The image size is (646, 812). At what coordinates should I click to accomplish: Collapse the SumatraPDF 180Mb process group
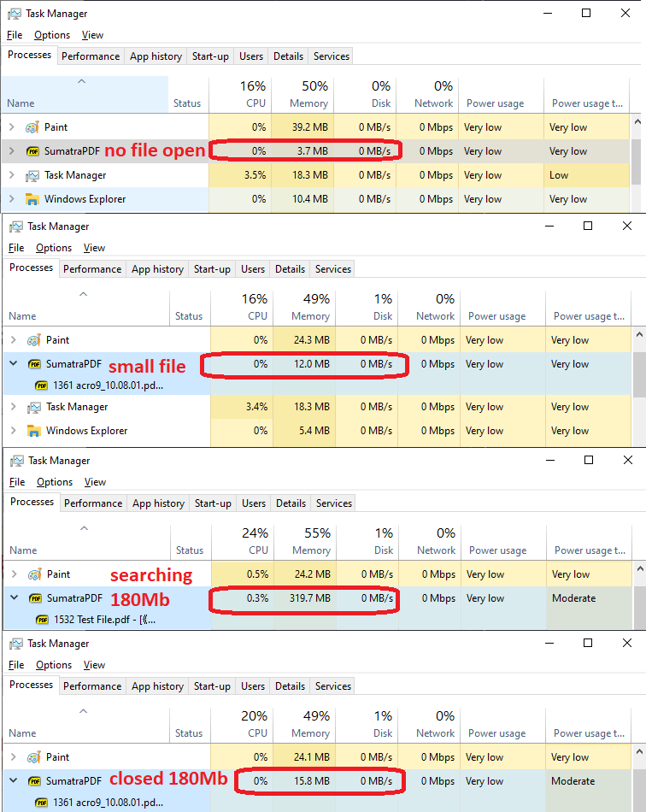pos(15,597)
